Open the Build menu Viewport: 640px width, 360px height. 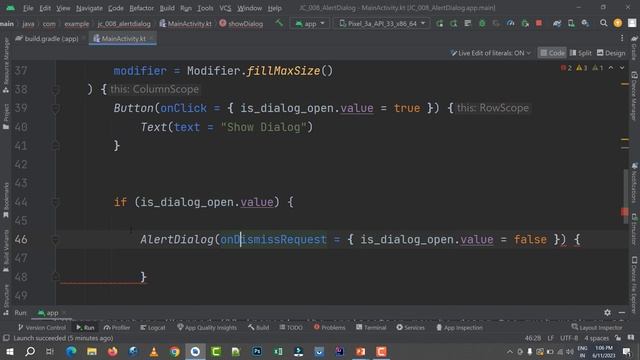pyautogui.click(x=167, y=8)
